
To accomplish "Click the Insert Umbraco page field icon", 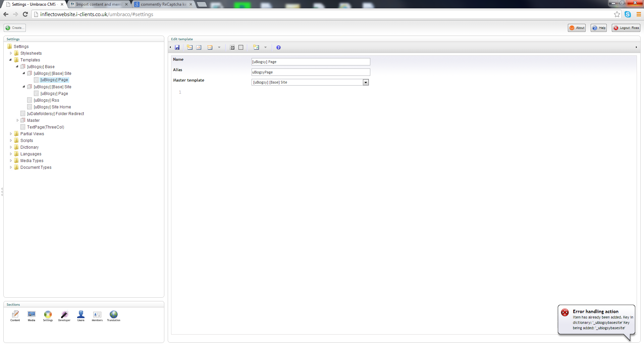I will click(190, 47).
